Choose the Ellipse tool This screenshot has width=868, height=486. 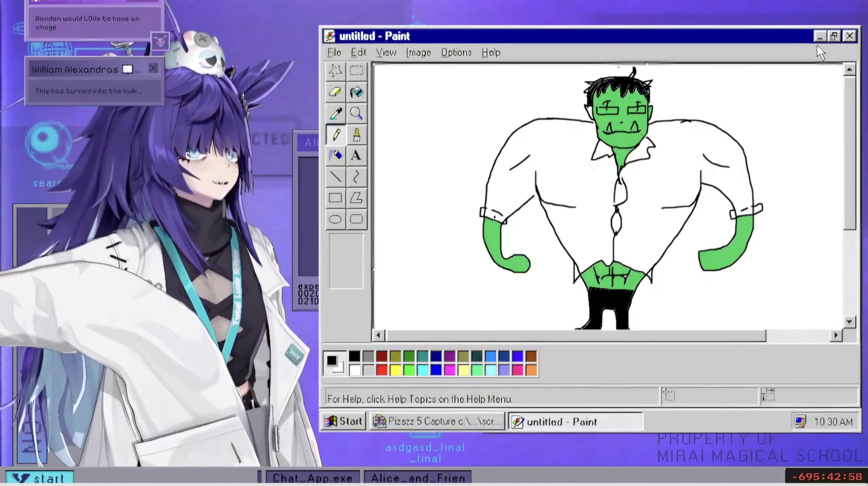(335, 219)
